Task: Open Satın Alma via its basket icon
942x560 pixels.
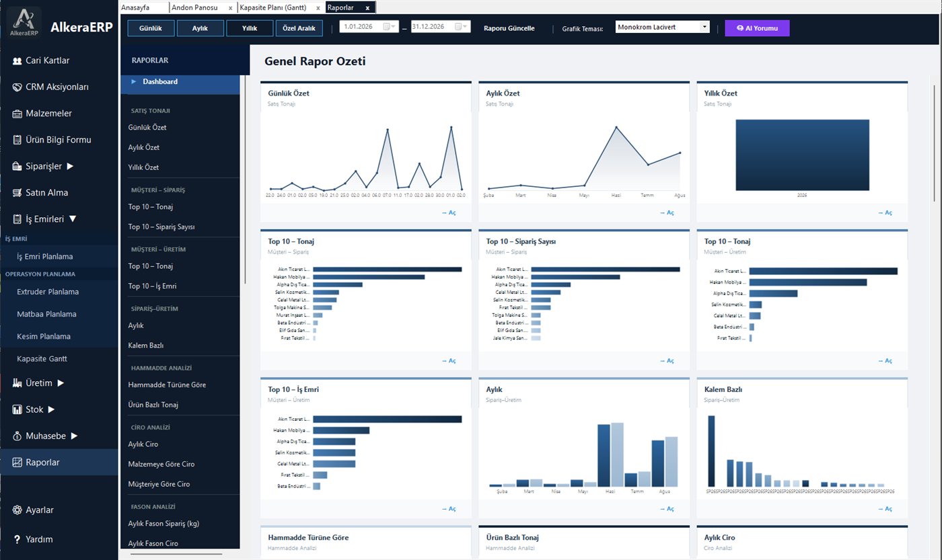Action: pos(17,193)
